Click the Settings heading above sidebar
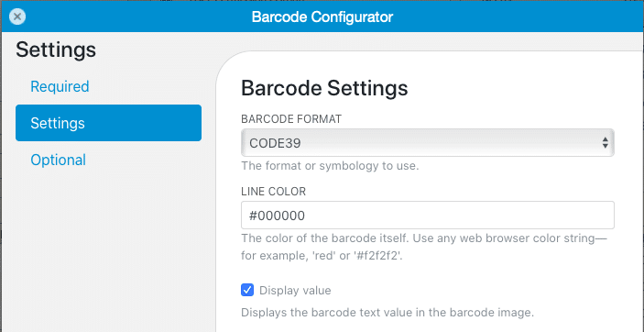The height and width of the screenshot is (332, 644). 56,50
